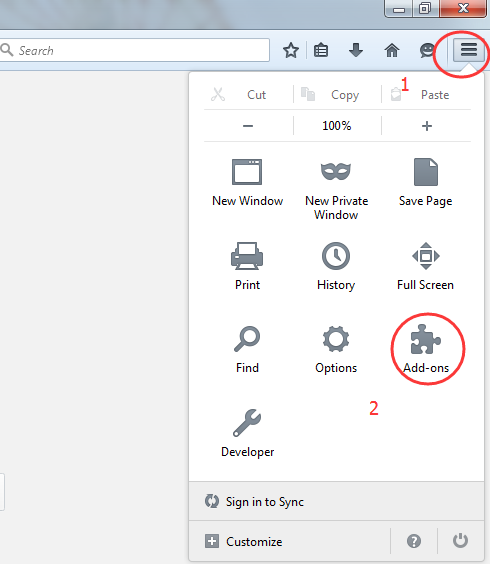Enter Full Screen mode

[x=426, y=267]
